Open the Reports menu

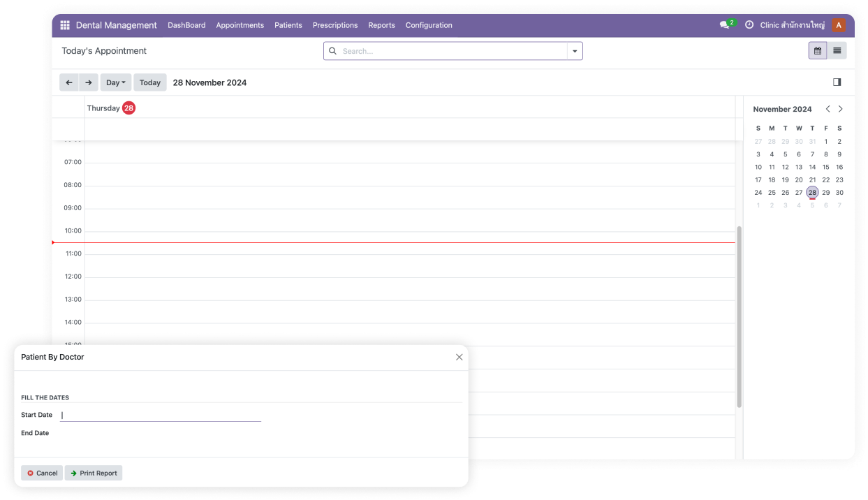pos(381,25)
